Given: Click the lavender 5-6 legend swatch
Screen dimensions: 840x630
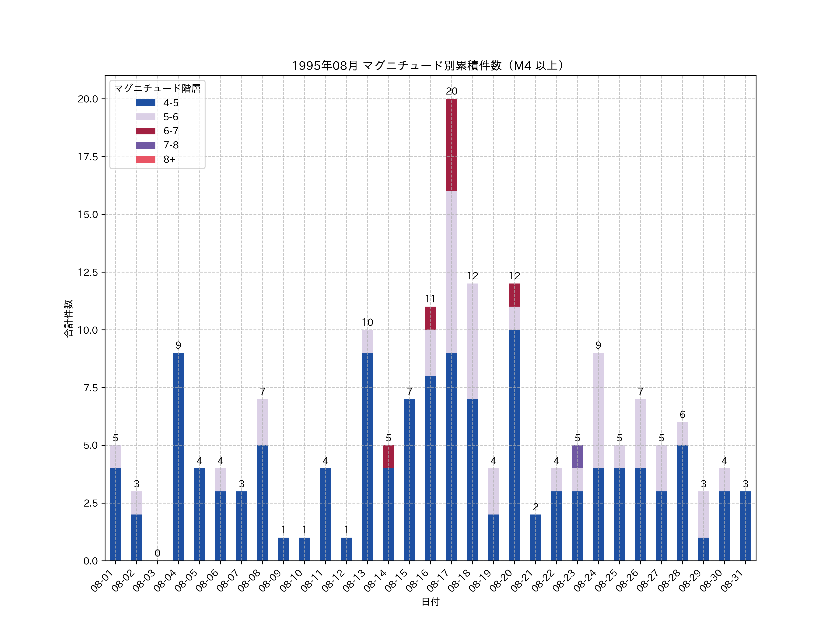Looking at the screenshot, I should [x=145, y=117].
